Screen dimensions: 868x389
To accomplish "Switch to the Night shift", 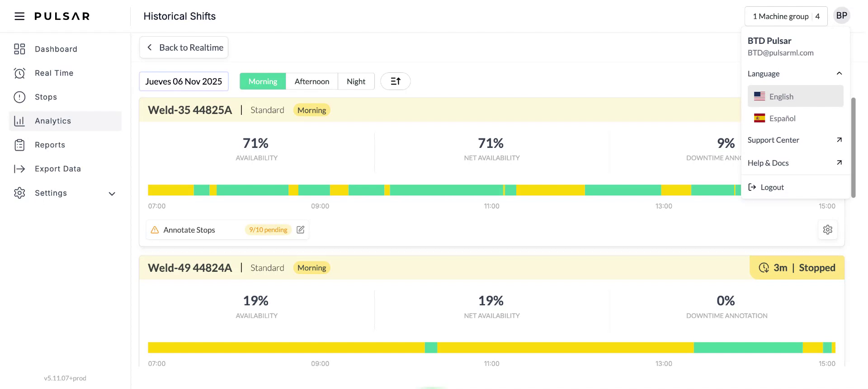I will click(356, 81).
